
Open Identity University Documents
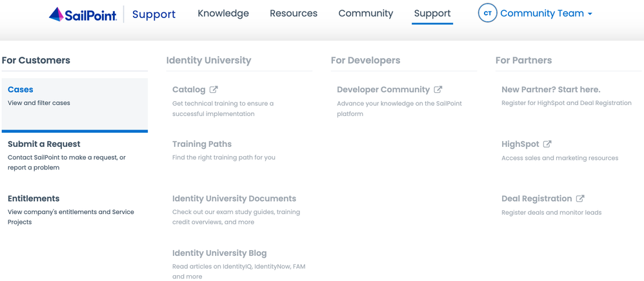click(x=234, y=199)
